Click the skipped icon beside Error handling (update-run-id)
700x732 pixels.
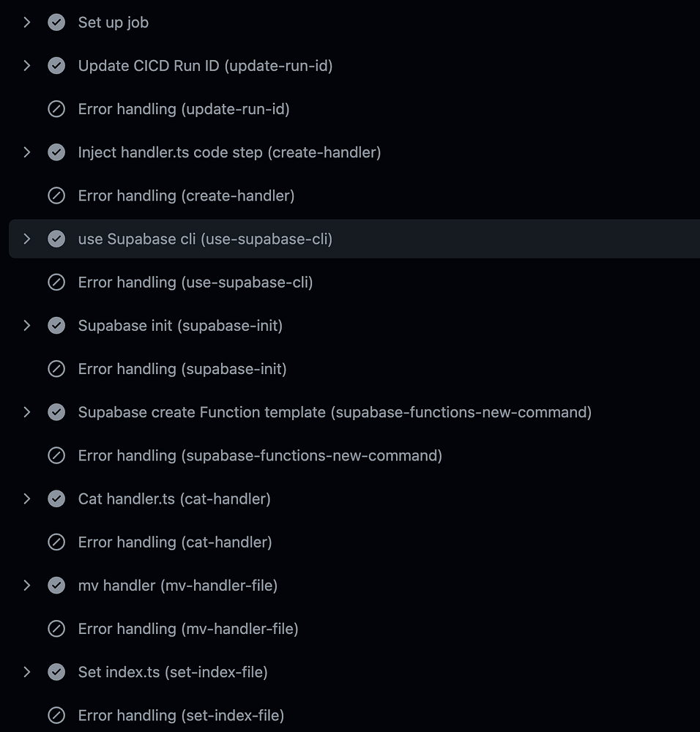[56, 109]
